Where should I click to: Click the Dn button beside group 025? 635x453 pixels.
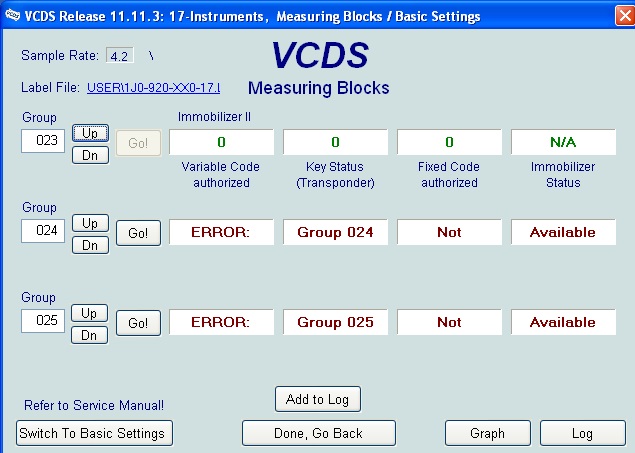coord(89,335)
